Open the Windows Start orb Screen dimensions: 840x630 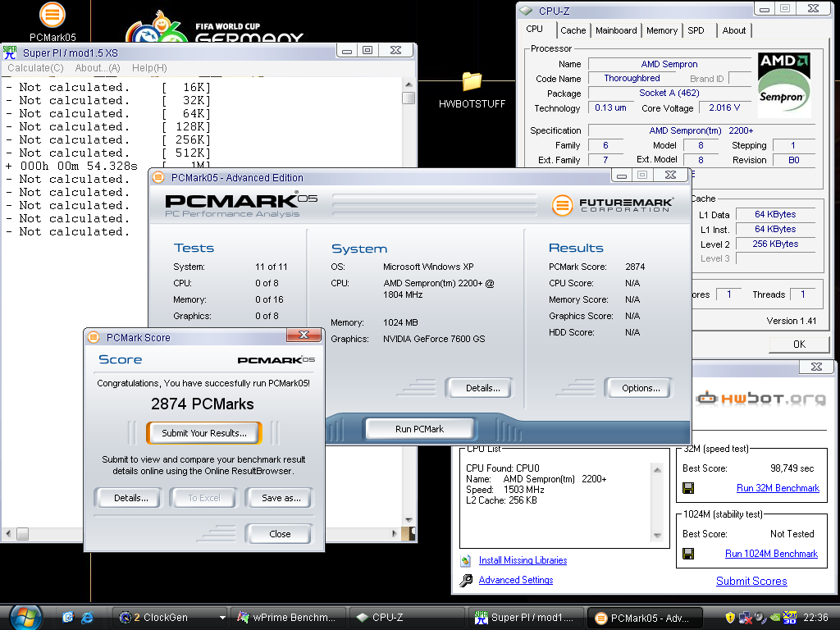click(25, 619)
